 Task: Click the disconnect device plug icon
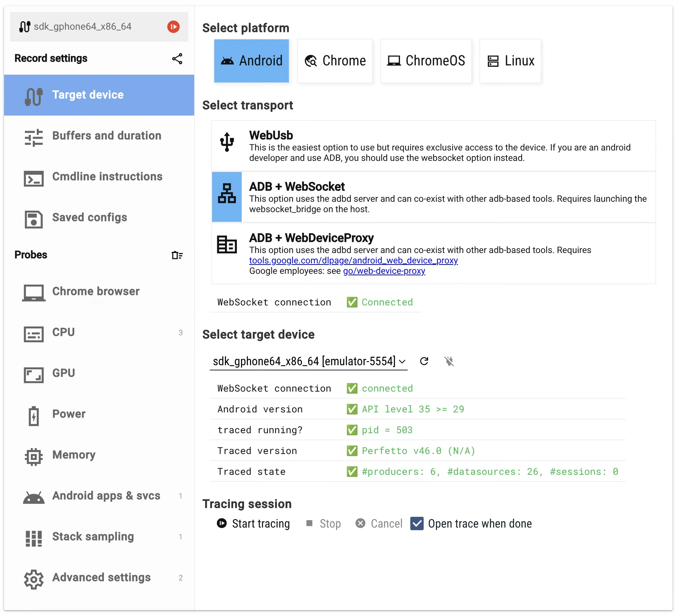tap(449, 361)
